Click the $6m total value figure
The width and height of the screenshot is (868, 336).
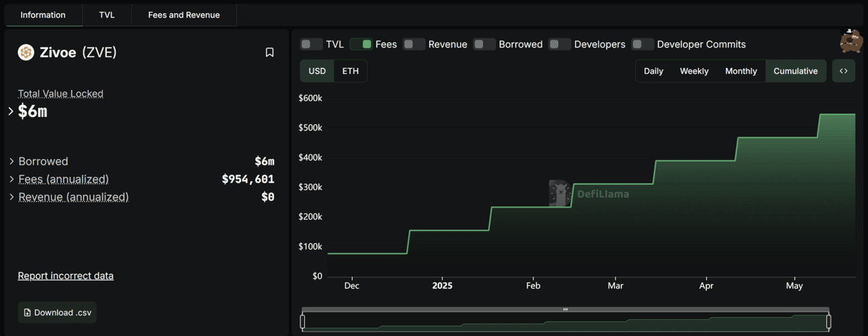(x=33, y=112)
